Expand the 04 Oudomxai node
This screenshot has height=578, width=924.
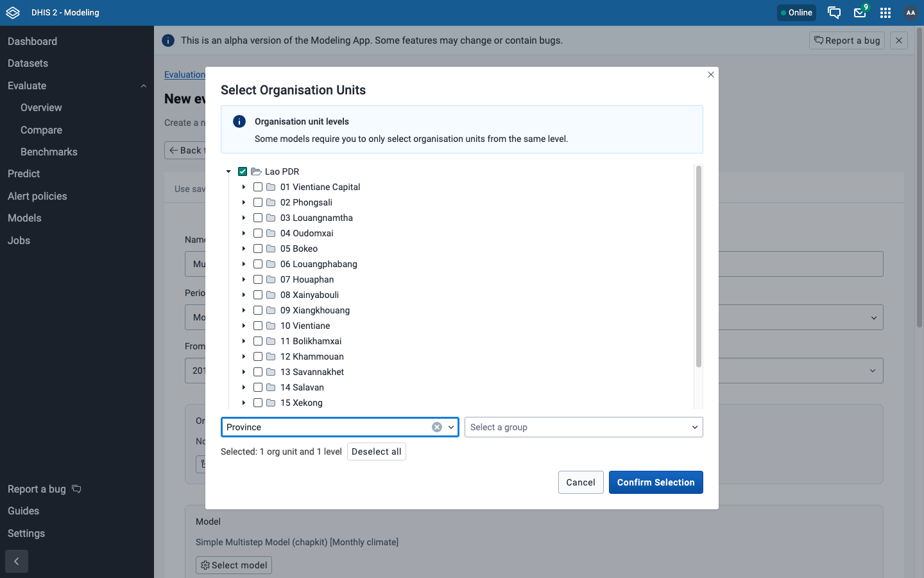click(244, 233)
